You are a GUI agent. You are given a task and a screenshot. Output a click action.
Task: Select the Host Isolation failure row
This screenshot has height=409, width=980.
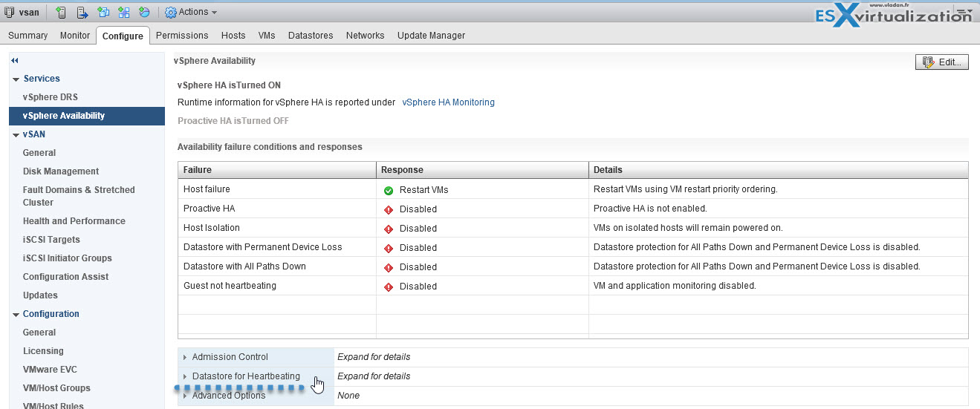(x=211, y=228)
